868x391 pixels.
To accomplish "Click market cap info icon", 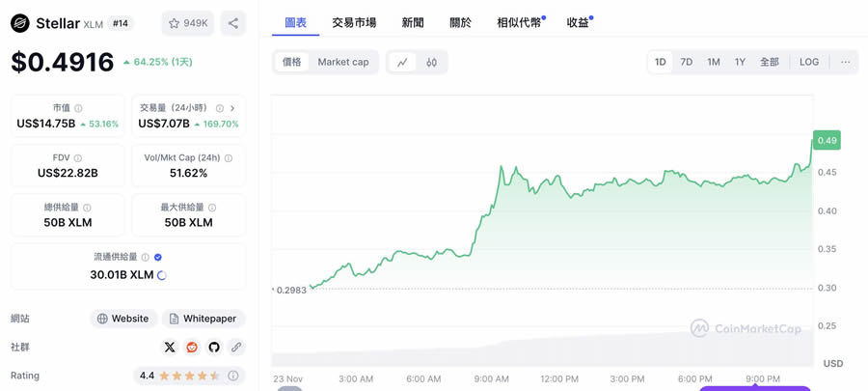I will [79, 109].
